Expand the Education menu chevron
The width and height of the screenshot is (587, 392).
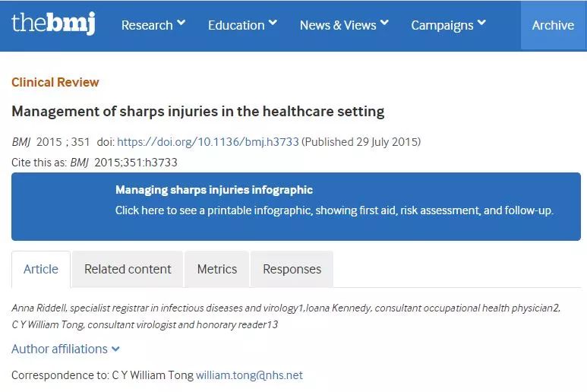click(x=273, y=24)
